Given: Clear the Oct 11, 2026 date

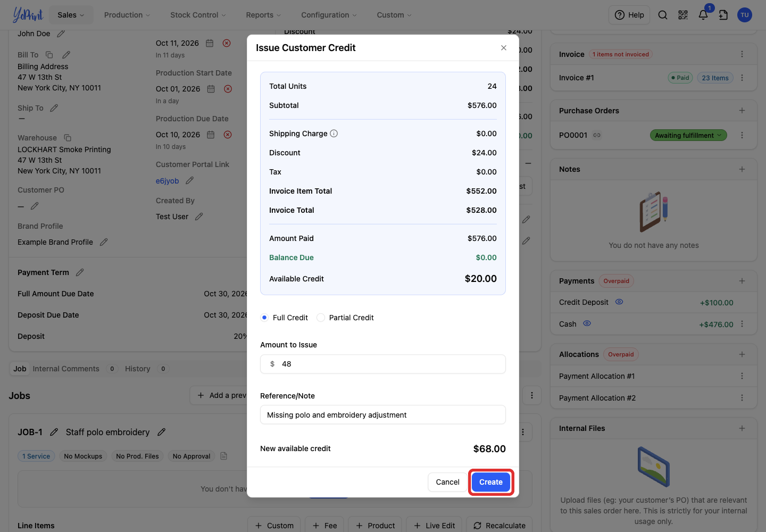Looking at the screenshot, I should click(x=227, y=43).
